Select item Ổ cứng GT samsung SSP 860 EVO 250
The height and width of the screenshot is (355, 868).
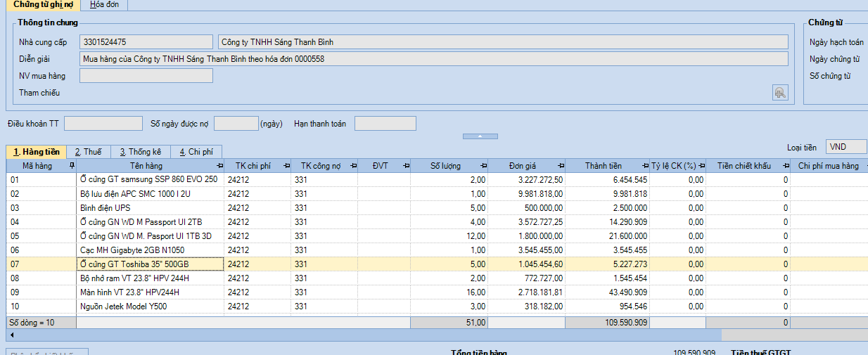pos(151,180)
